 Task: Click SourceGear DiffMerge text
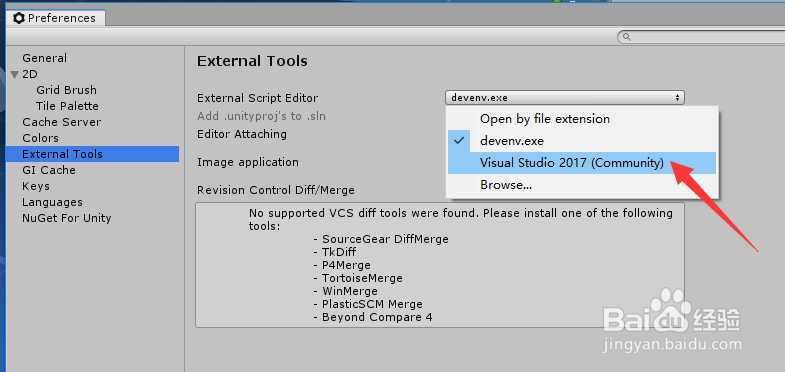[385, 239]
